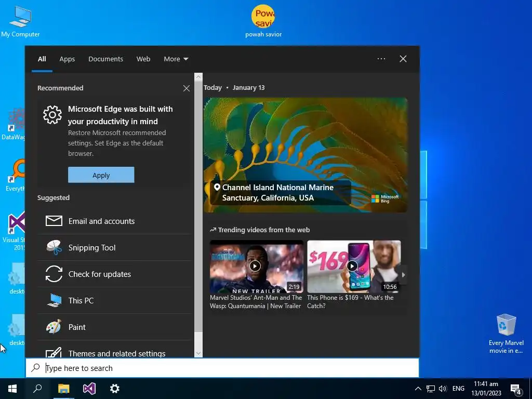
Task: Click the Type here to search field
Action: click(222, 368)
